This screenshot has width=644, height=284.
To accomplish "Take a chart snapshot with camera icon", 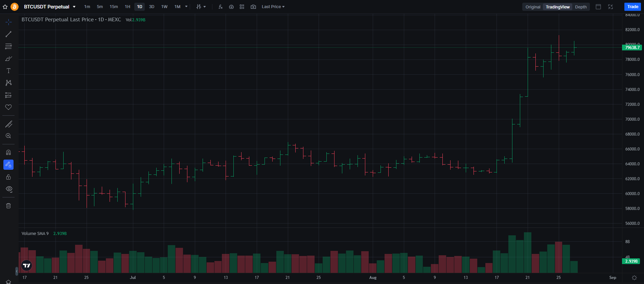I will pyautogui.click(x=253, y=7).
